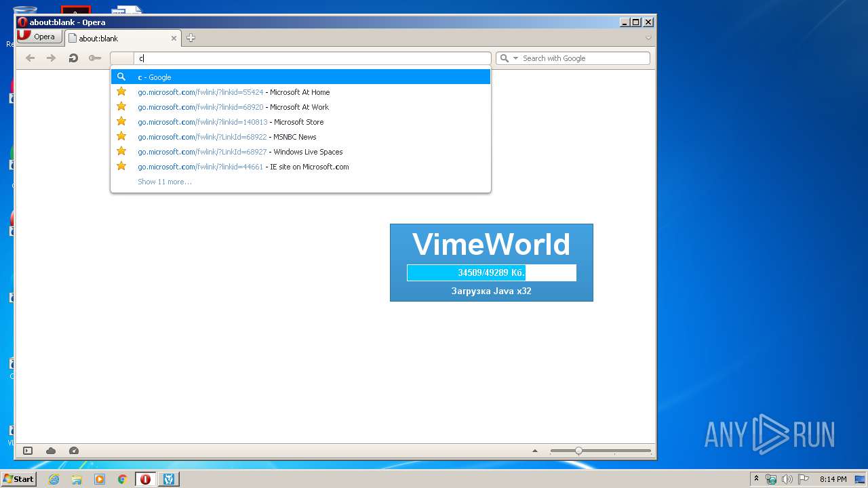This screenshot has height=488, width=868.
Task: Launch Google Chrome from taskbar
Action: tap(122, 479)
